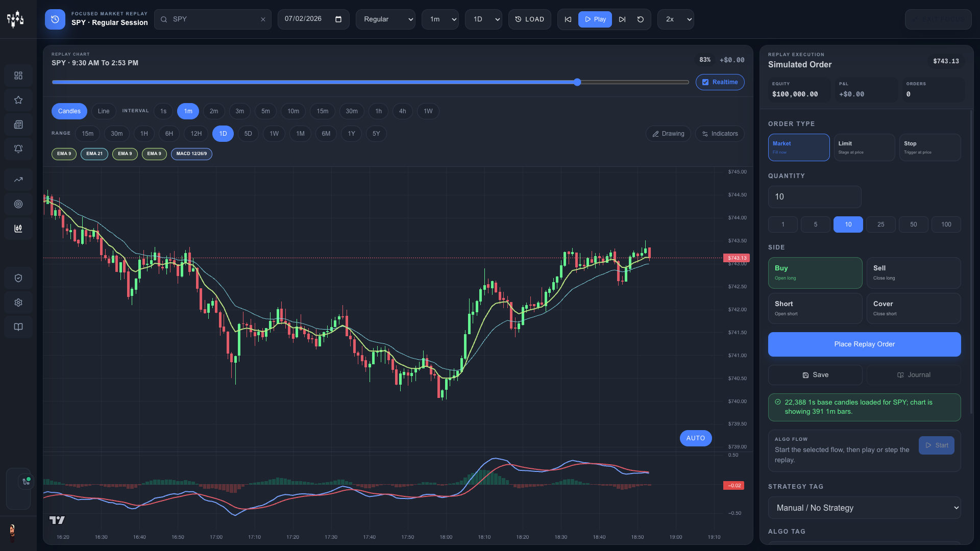Reset the replay with the circular arrow icon
980x551 pixels.
[641, 19]
